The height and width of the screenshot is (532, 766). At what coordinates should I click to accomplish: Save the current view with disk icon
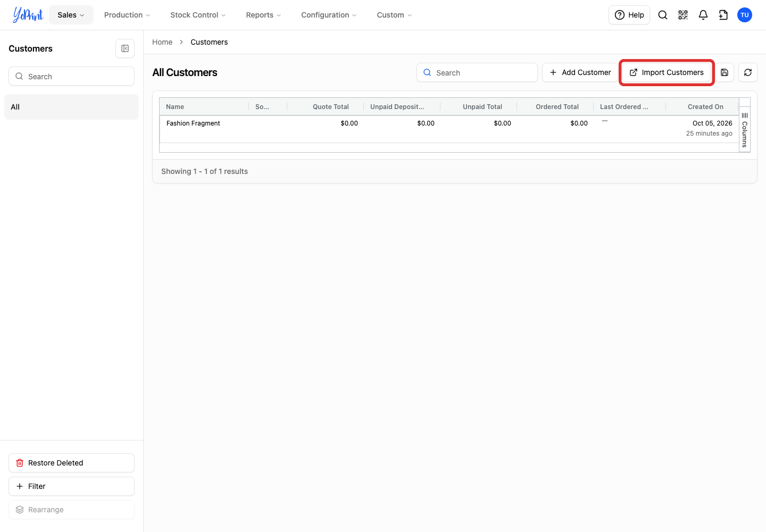(725, 72)
